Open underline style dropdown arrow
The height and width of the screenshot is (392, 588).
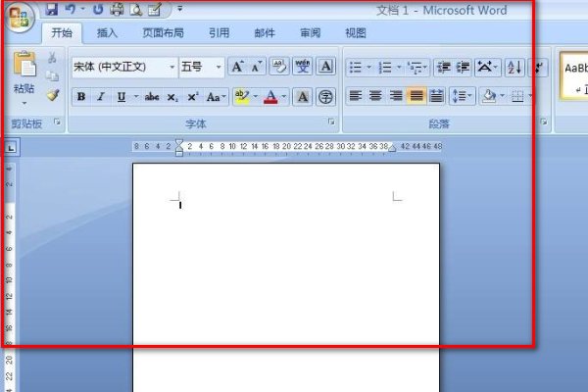coord(136,97)
